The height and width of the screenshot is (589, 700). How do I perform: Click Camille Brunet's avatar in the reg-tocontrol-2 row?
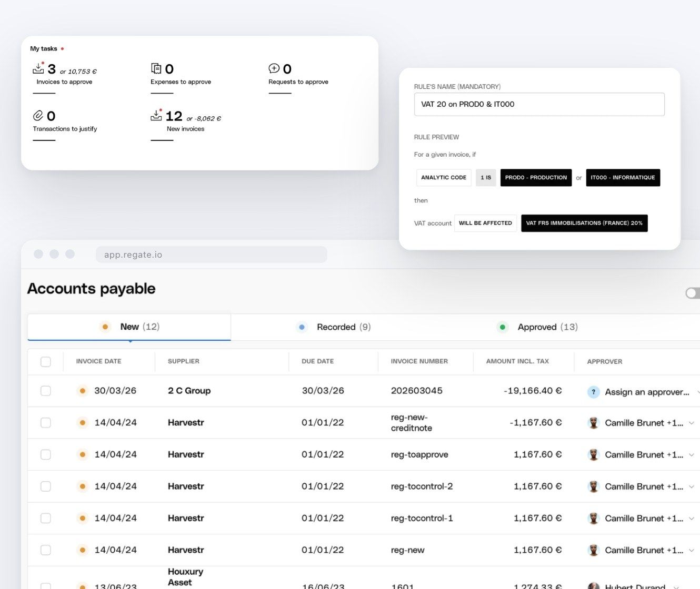(593, 486)
